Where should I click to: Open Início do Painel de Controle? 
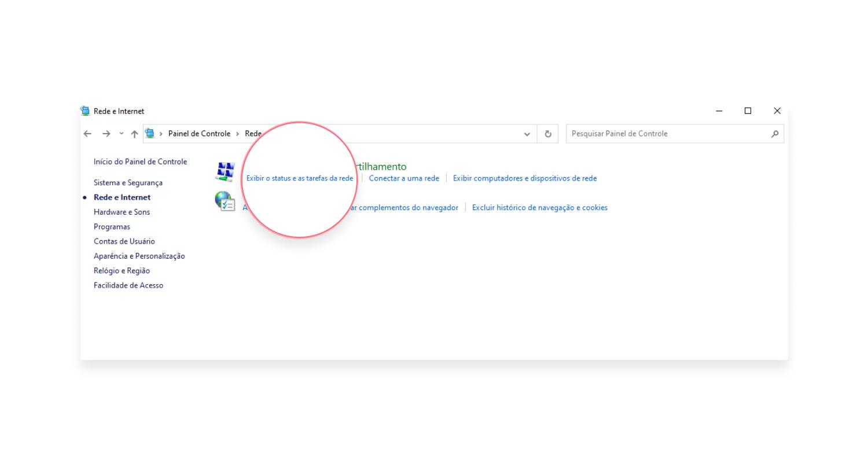click(141, 162)
